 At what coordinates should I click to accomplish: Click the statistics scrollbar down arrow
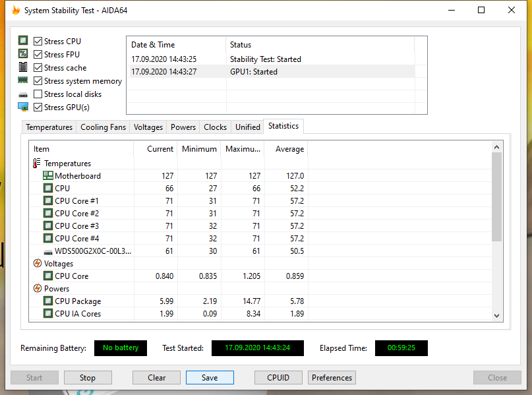point(496,316)
